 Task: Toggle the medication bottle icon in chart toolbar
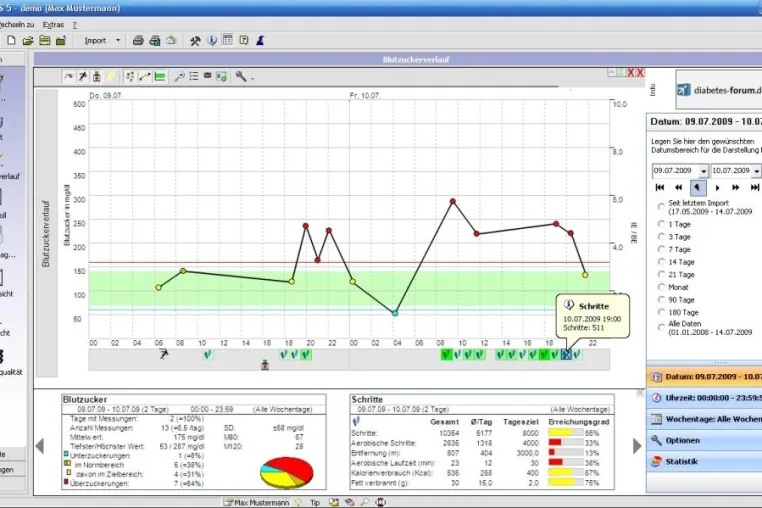tap(97, 76)
